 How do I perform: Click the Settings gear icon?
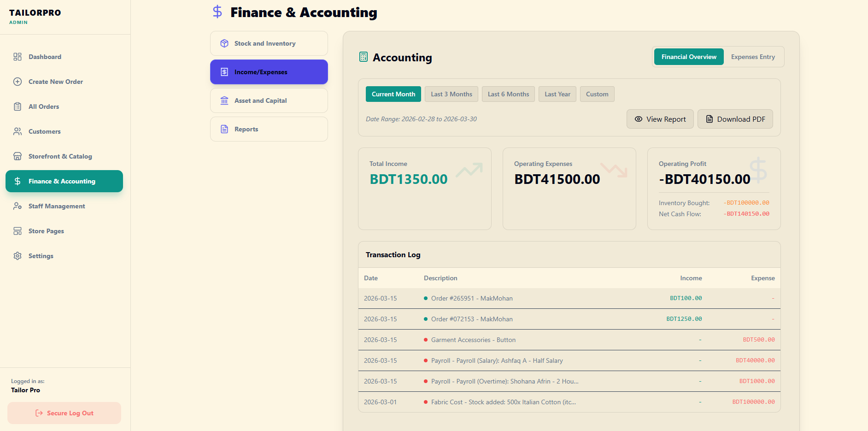(18, 256)
